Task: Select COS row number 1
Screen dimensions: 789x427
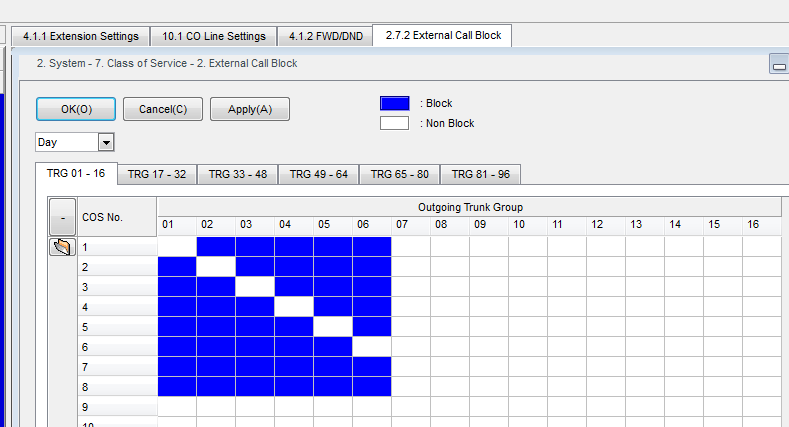Action: point(117,247)
